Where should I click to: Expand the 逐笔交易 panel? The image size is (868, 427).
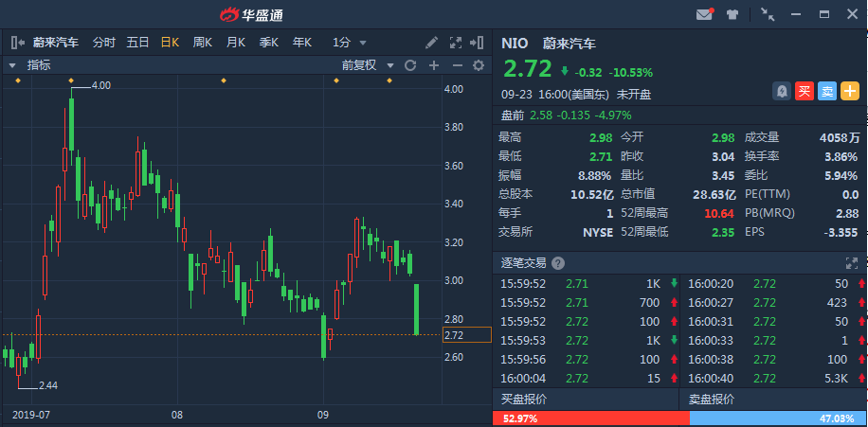click(851, 263)
